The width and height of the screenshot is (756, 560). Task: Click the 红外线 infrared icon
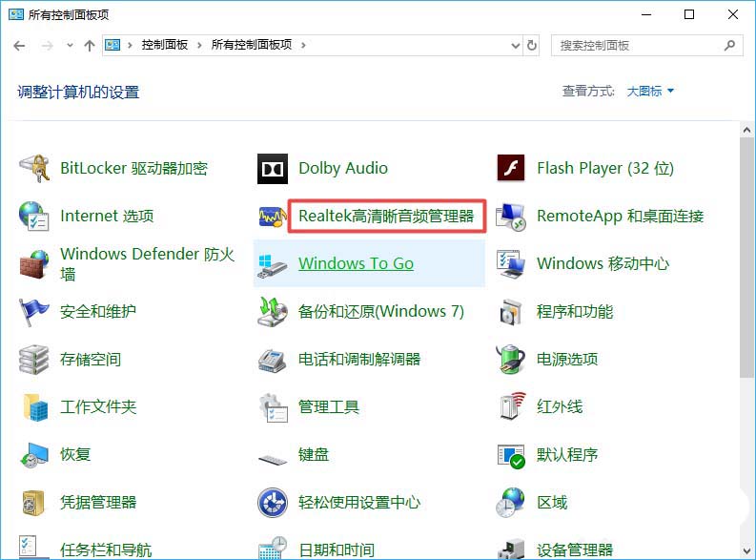click(512, 405)
